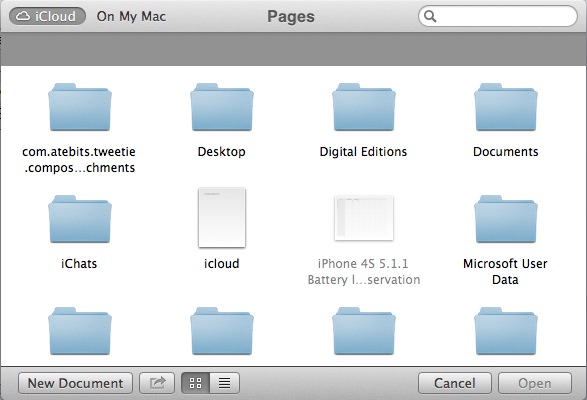587x400 pixels.
Task: Click the iChats folder name
Action: coord(79,264)
